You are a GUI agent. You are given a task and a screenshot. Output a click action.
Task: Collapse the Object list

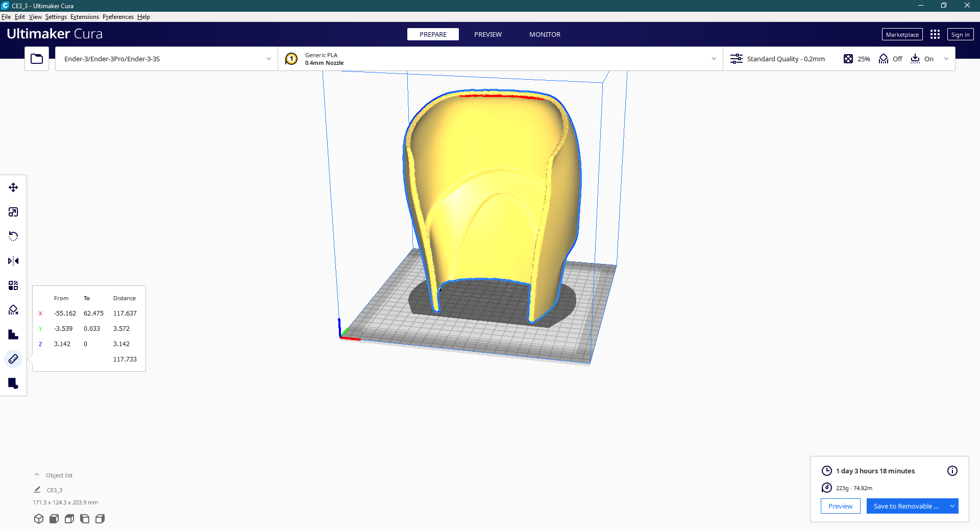click(x=37, y=475)
